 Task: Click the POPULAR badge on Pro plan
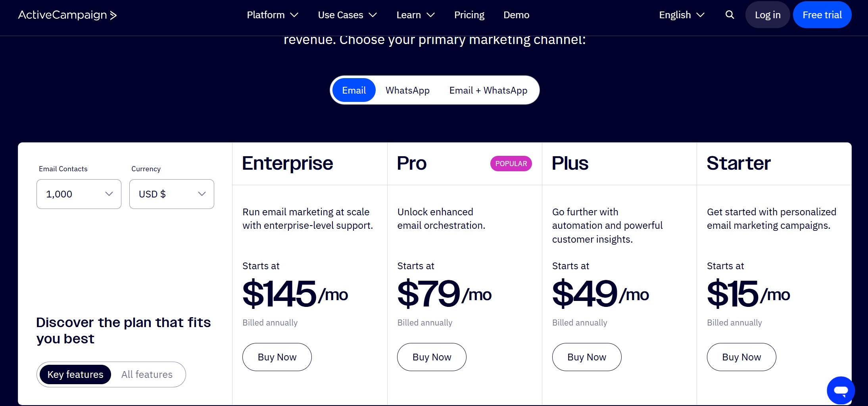tap(511, 164)
